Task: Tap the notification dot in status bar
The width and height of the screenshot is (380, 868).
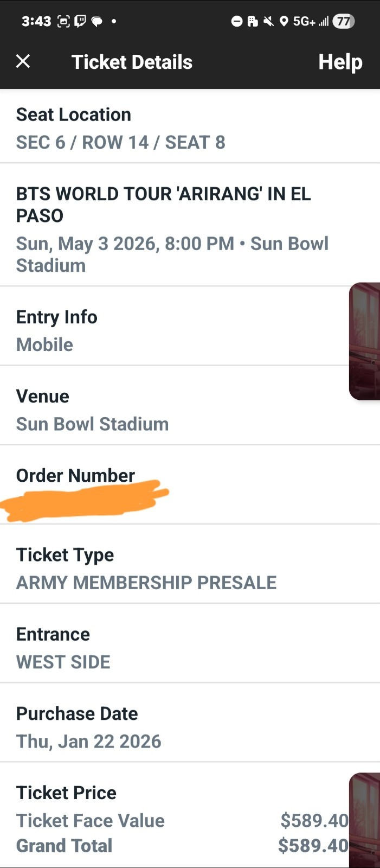Action: pyautogui.click(x=113, y=22)
